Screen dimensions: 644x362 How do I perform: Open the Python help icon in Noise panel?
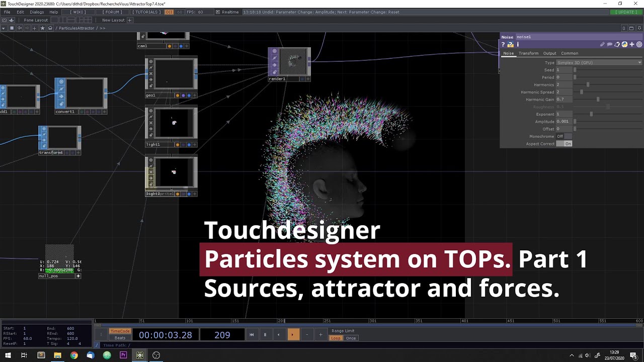510,44
